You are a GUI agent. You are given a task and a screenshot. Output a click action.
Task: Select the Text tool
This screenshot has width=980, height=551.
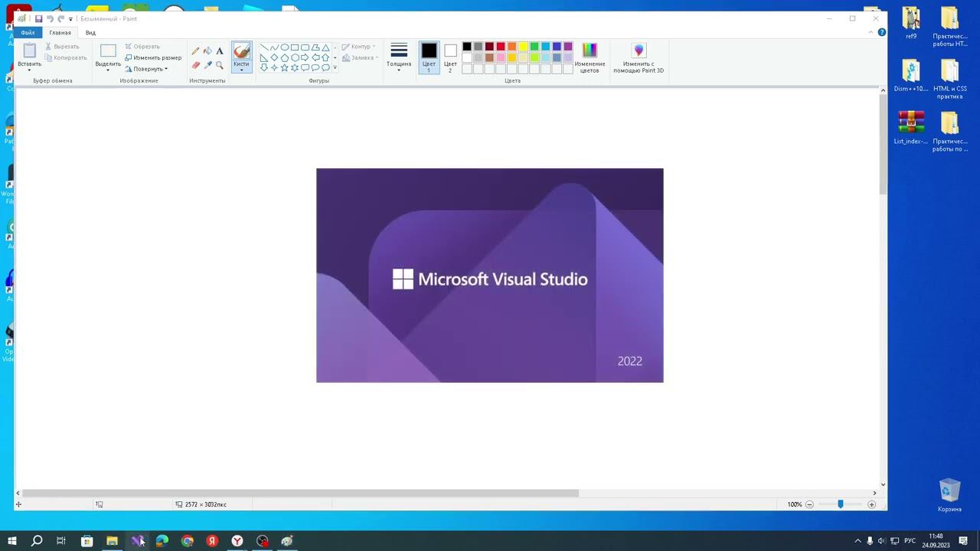coord(220,51)
